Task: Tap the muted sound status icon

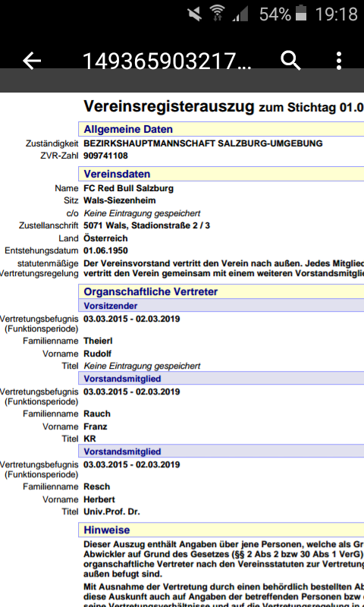Action: (196, 14)
